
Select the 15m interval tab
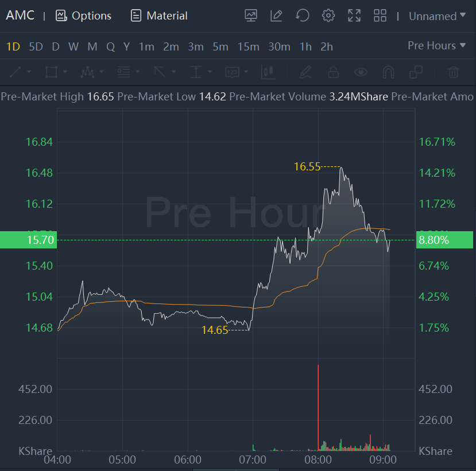248,46
